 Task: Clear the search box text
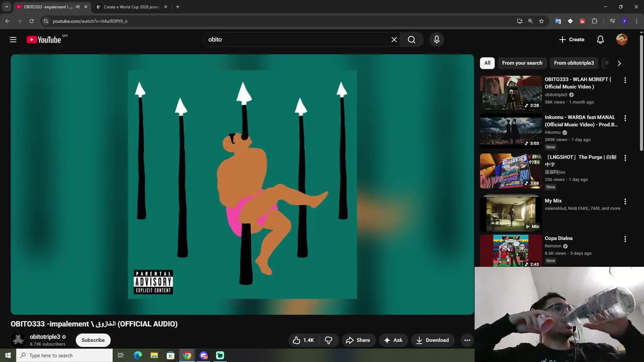[x=394, y=40]
